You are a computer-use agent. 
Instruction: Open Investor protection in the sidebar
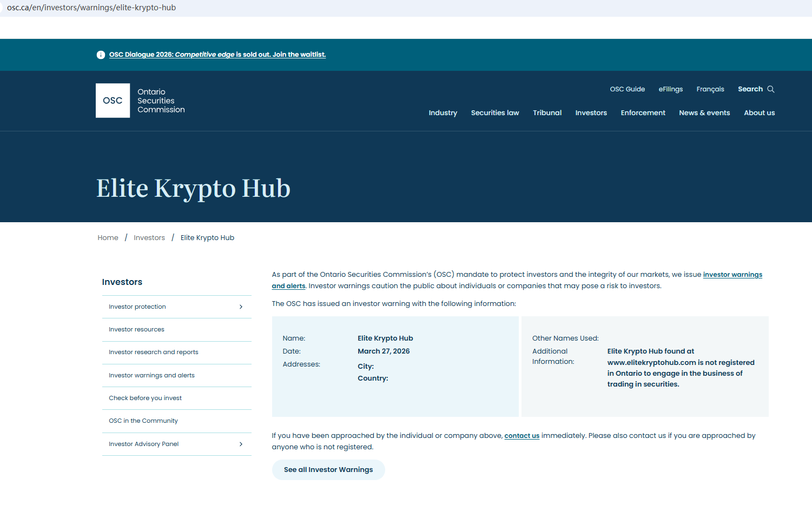pos(137,307)
